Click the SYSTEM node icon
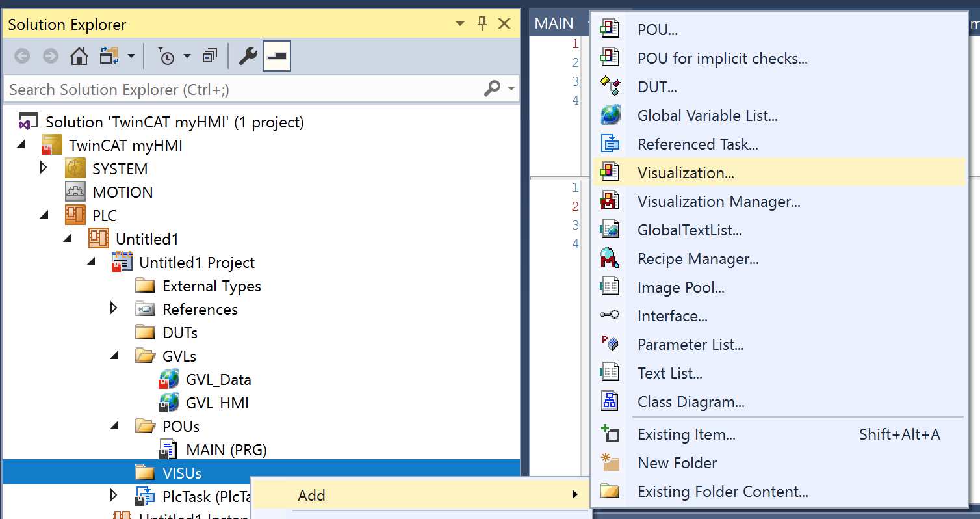 (x=75, y=168)
